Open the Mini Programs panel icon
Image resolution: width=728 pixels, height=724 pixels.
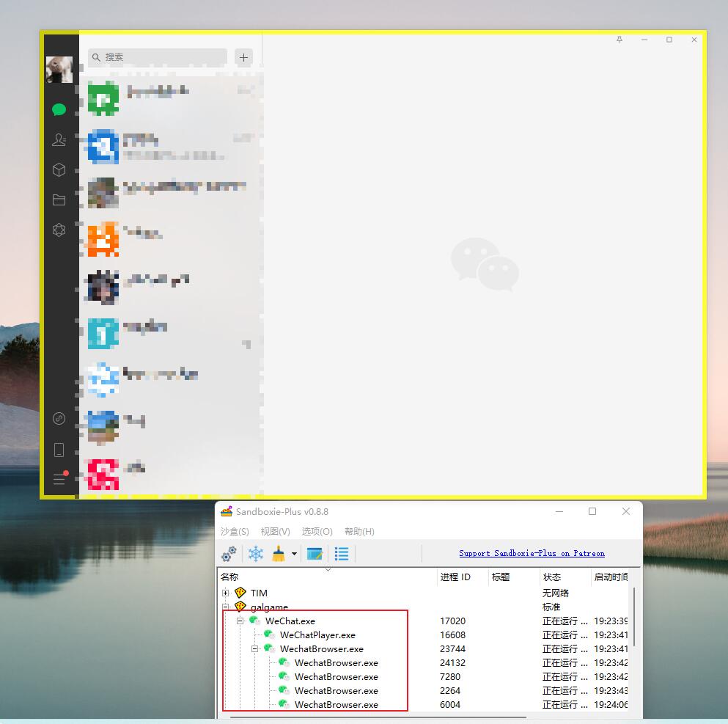(59, 419)
